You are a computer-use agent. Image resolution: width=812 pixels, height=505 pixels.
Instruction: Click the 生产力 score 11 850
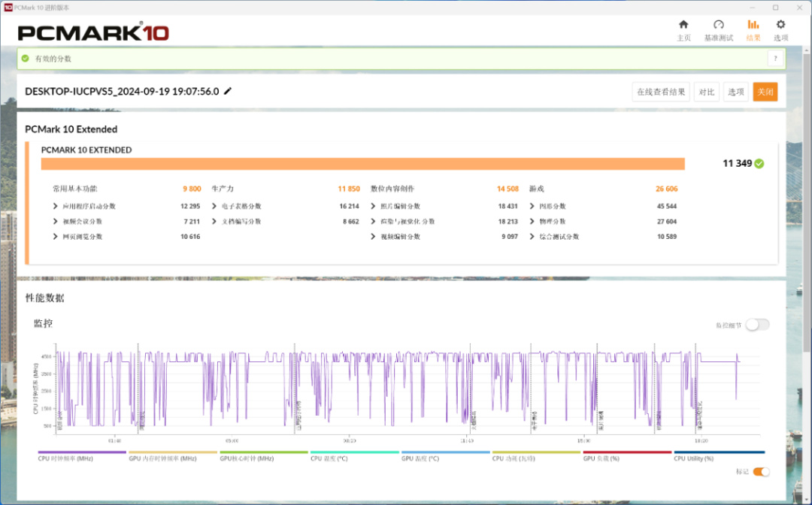click(x=349, y=189)
